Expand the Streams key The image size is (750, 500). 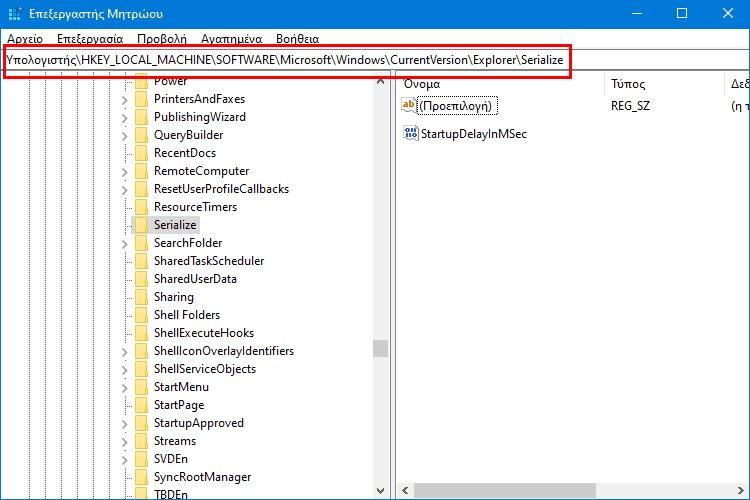point(124,442)
